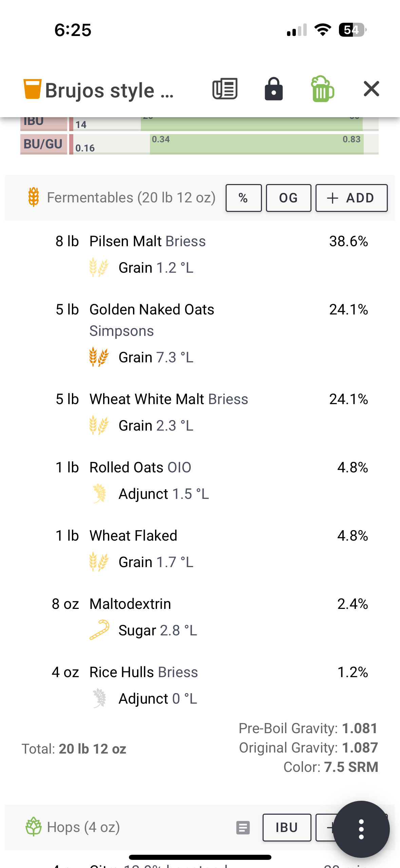This screenshot has width=400, height=868.
Task: Expand the truncated Brujos style recipe title
Action: [109, 90]
